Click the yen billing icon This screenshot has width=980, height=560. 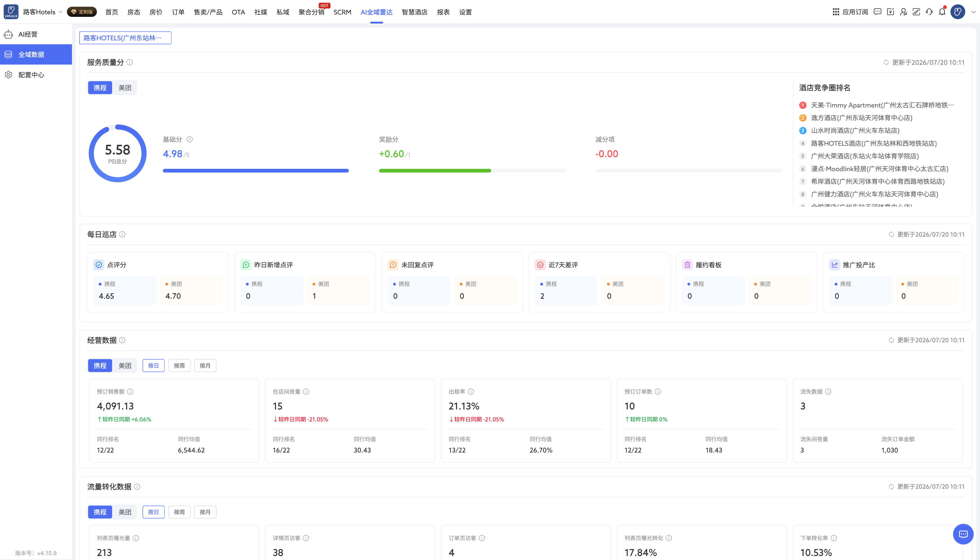point(890,12)
